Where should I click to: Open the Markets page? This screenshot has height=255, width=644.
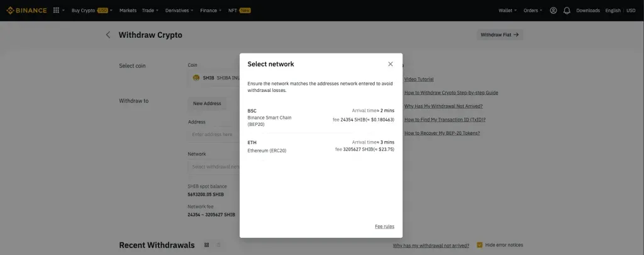(128, 10)
